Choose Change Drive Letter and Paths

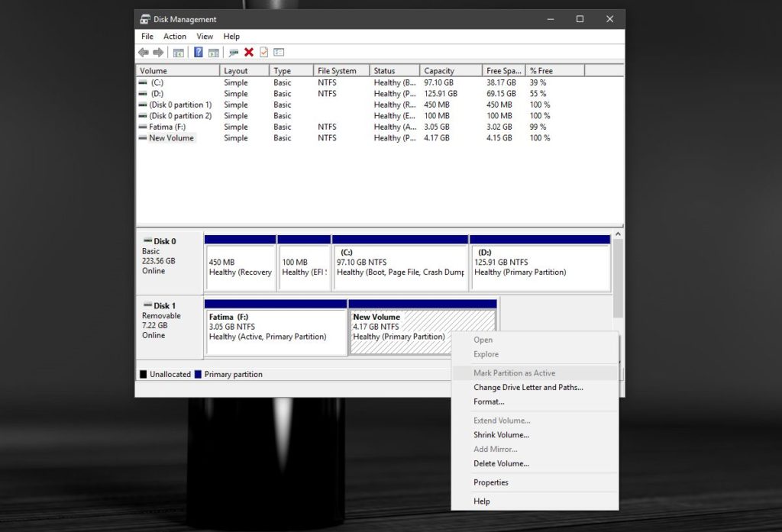(x=528, y=387)
